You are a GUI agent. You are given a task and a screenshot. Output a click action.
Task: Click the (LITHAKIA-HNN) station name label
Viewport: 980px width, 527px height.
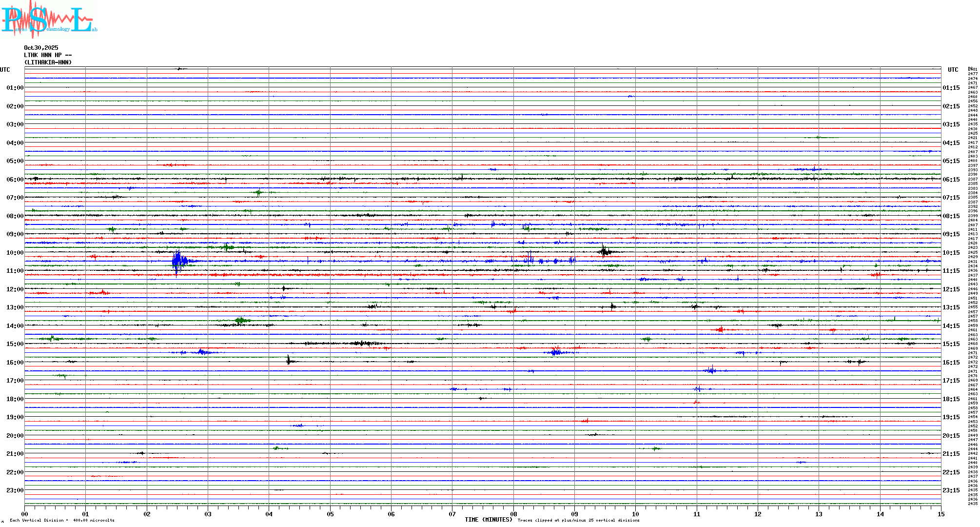coord(48,62)
